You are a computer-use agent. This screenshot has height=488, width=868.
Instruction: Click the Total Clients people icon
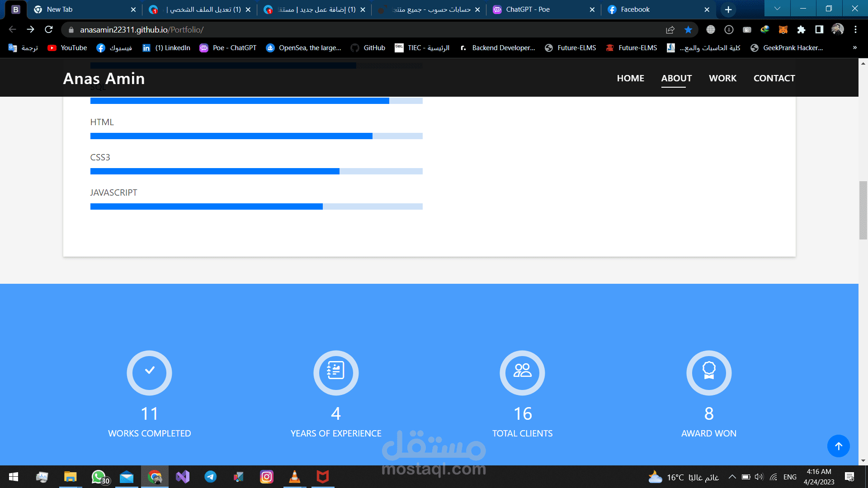tap(522, 372)
